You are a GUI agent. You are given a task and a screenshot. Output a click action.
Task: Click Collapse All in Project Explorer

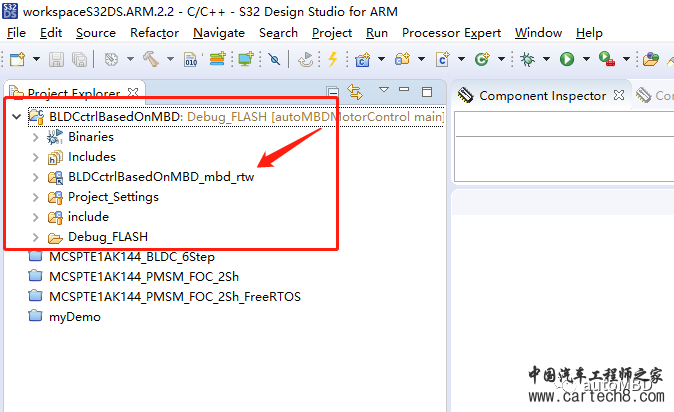point(332,92)
